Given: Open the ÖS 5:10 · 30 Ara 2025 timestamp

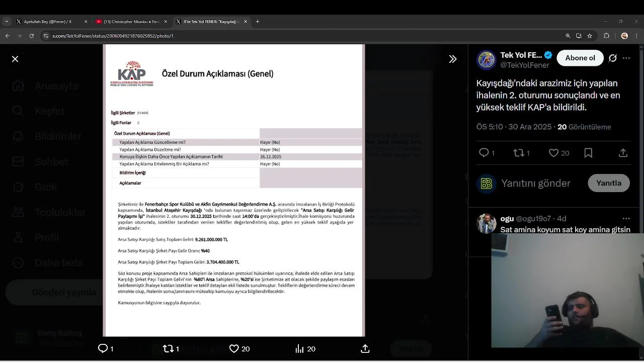Looking at the screenshot, I should pos(514,127).
